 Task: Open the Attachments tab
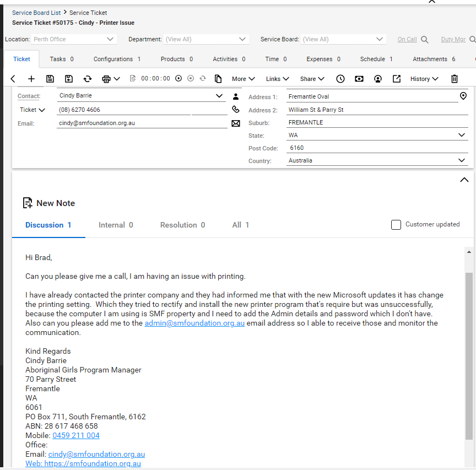point(434,59)
